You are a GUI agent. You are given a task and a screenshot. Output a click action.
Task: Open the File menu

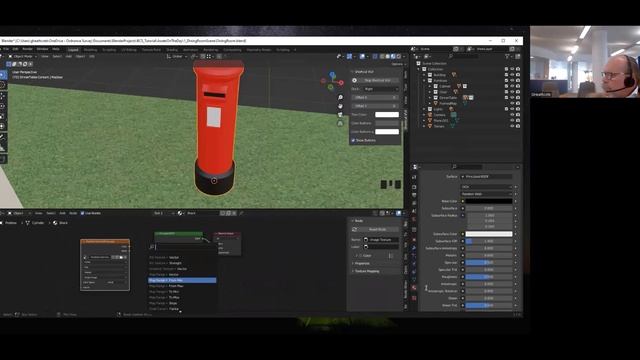6,49
